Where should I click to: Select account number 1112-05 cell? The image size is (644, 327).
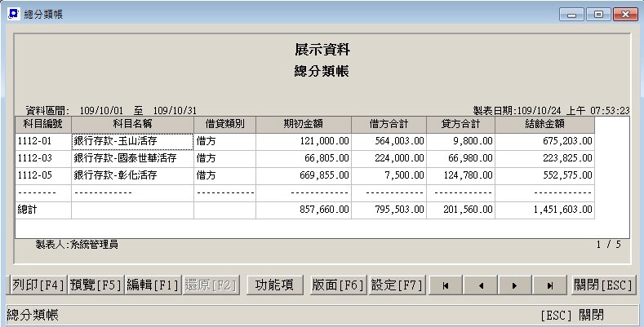pyautogui.click(x=43, y=175)
